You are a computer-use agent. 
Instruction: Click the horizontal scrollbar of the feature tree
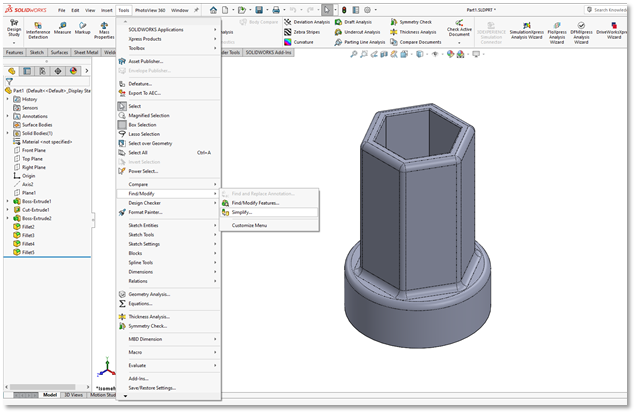[x=43, y=387]
